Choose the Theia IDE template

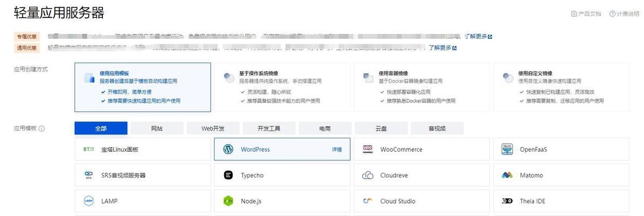[562, 201]
